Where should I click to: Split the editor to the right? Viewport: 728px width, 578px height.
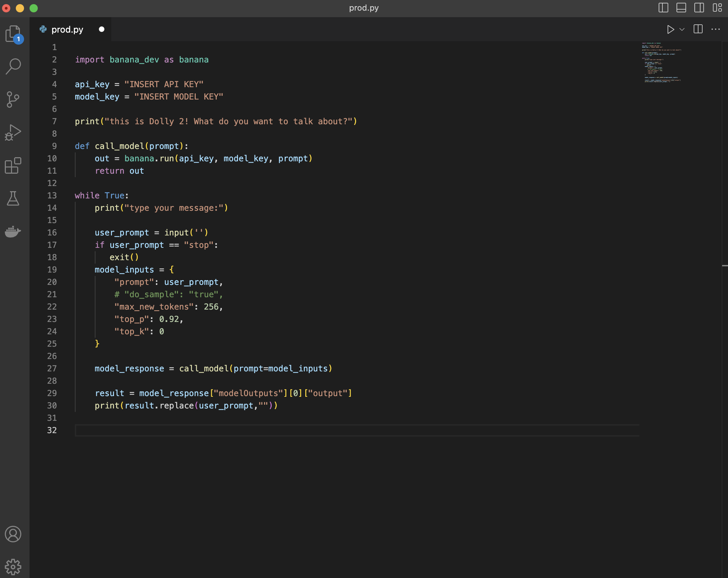coord(698,30)
